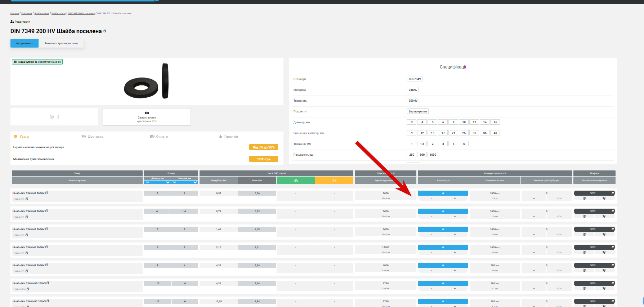This screenshot has height=307, width=644.
Task: Add the M4 washer to favorites
Action: point(604,216)
